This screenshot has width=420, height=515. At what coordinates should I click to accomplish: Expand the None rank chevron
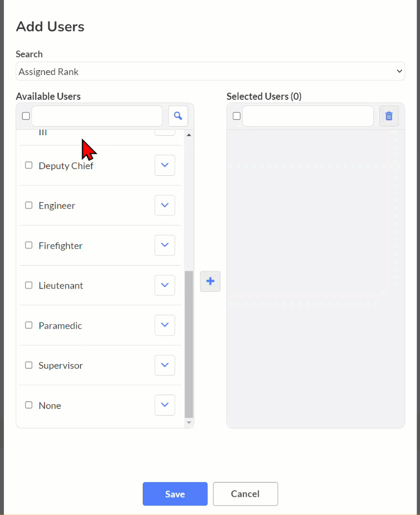click(x=165, y=405)
